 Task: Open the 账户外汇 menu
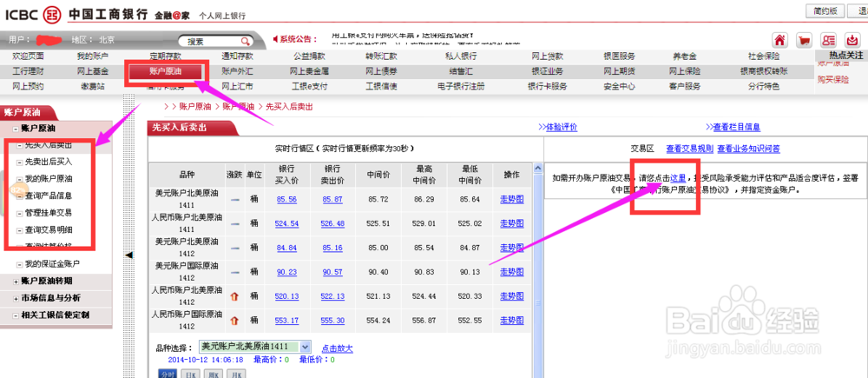(x=237, y=71)
